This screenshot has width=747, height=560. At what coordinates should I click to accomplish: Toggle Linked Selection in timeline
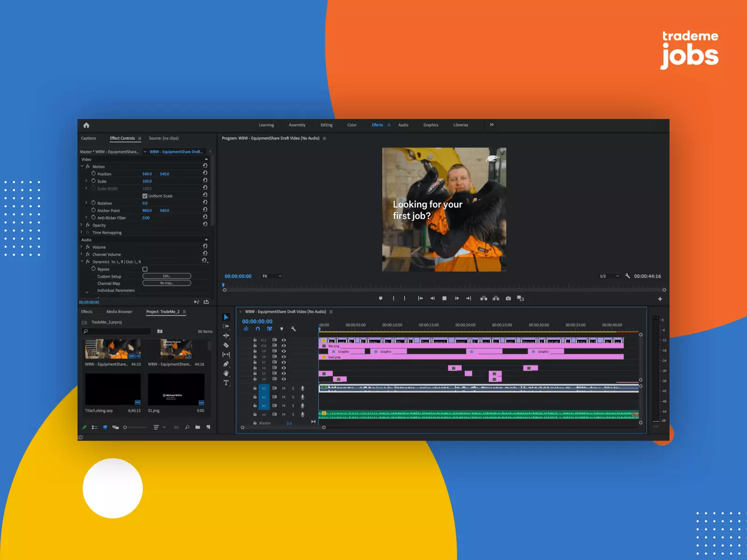click(x=269, y=329)
